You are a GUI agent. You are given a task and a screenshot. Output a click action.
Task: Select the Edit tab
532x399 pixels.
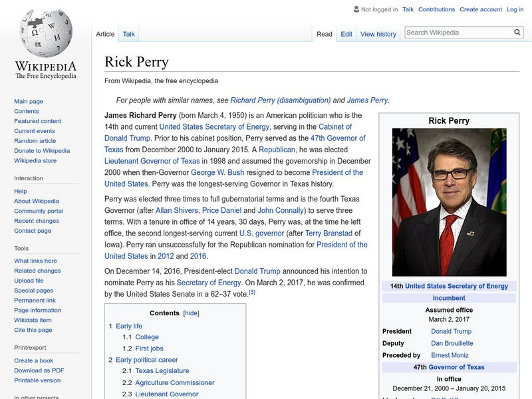click(345, 33)
